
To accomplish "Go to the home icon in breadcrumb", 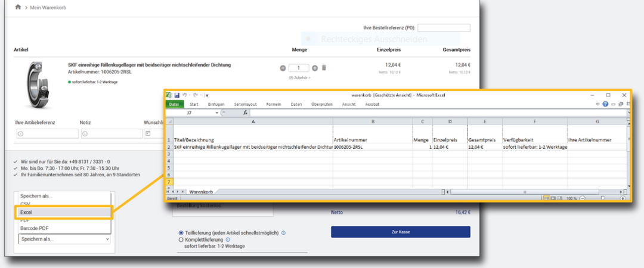I will coord(18,7).
